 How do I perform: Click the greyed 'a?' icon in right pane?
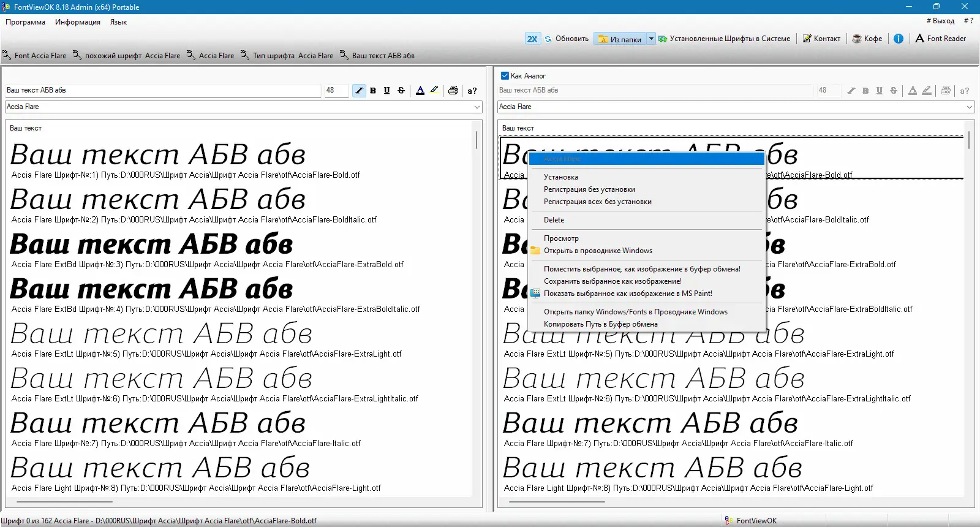(965, 91)
